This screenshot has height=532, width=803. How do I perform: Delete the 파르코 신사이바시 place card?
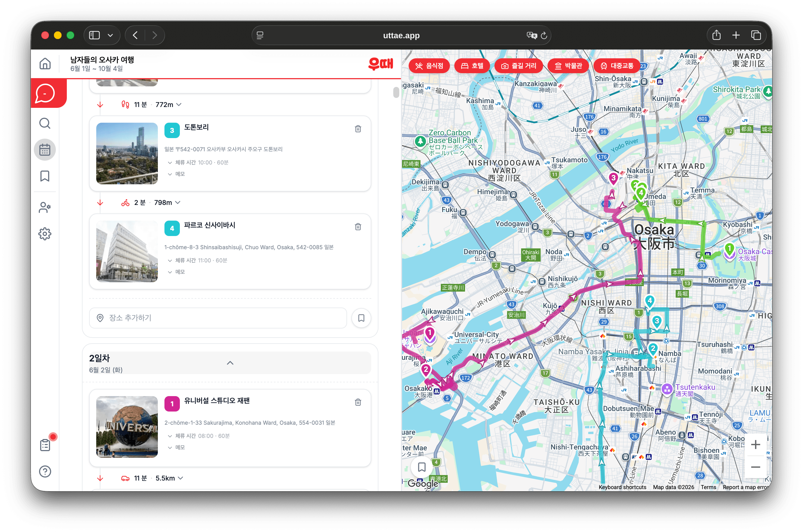pyautogui.click(x=358, y=227)
